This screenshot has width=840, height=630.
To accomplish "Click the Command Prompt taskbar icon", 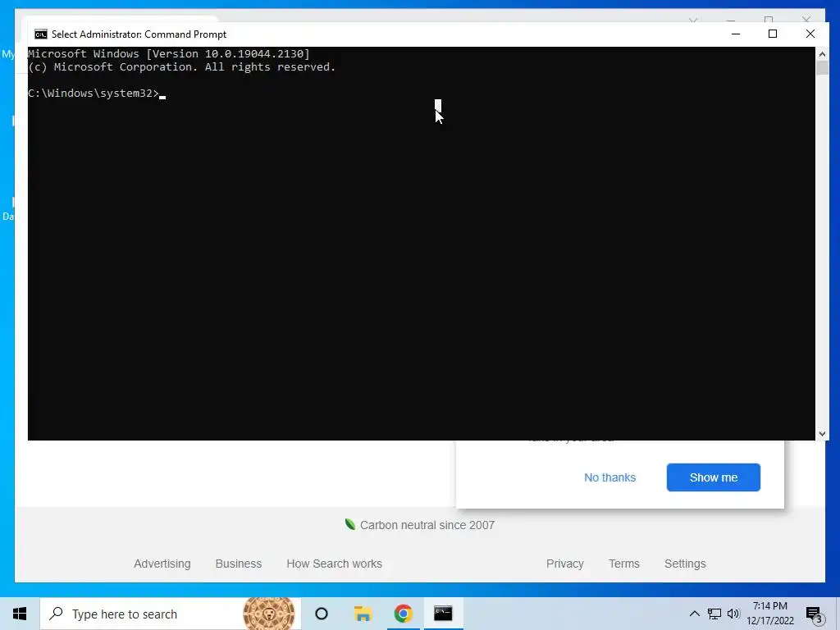I will point(443,614).
